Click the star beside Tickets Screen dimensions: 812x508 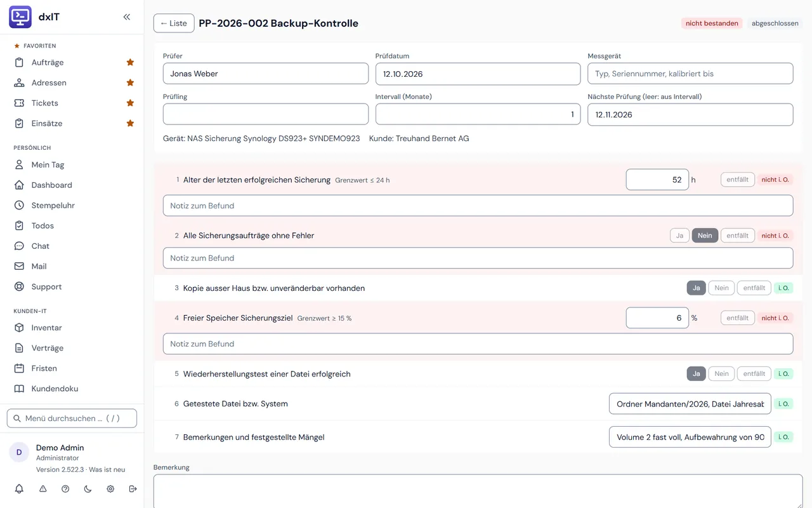(x=130, y=103)
